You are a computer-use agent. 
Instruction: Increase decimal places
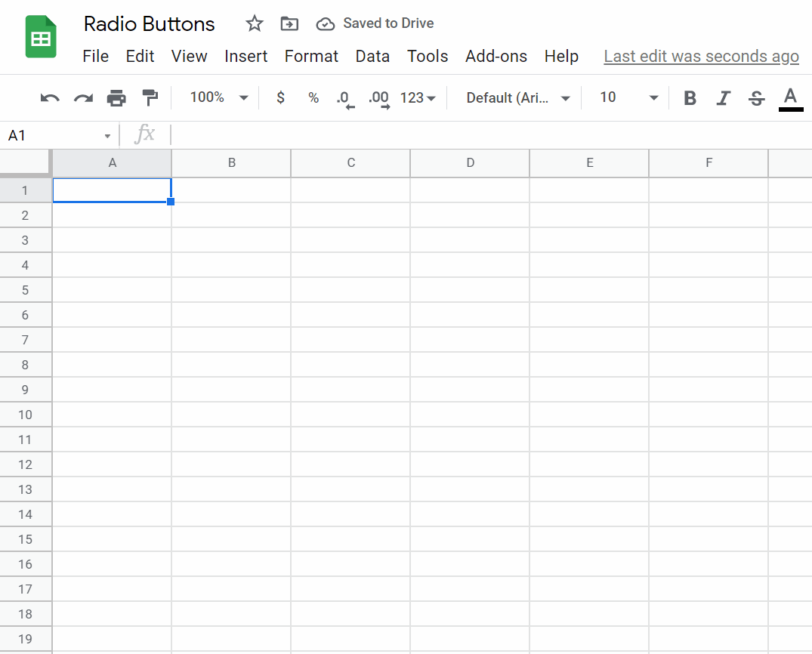click(378, 97)
